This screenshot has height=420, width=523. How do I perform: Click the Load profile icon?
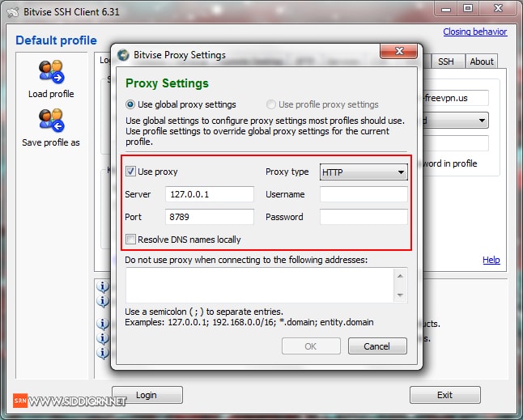pos(51,72)
